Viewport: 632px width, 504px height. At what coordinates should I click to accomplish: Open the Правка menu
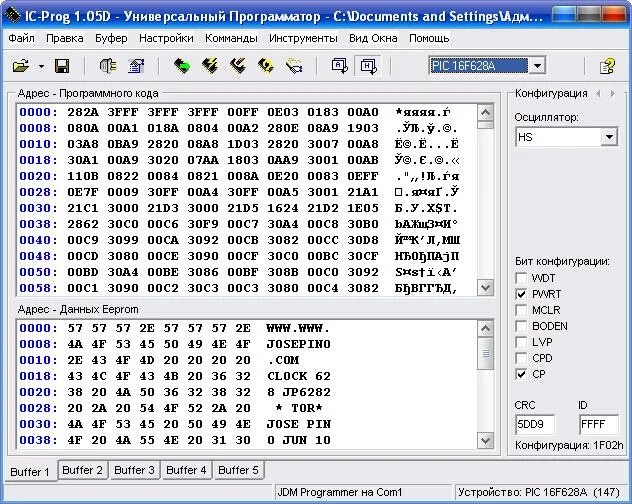coord(64,38)
